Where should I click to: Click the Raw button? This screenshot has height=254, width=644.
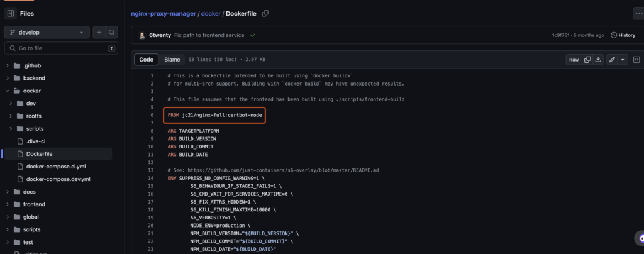point(574,60)
